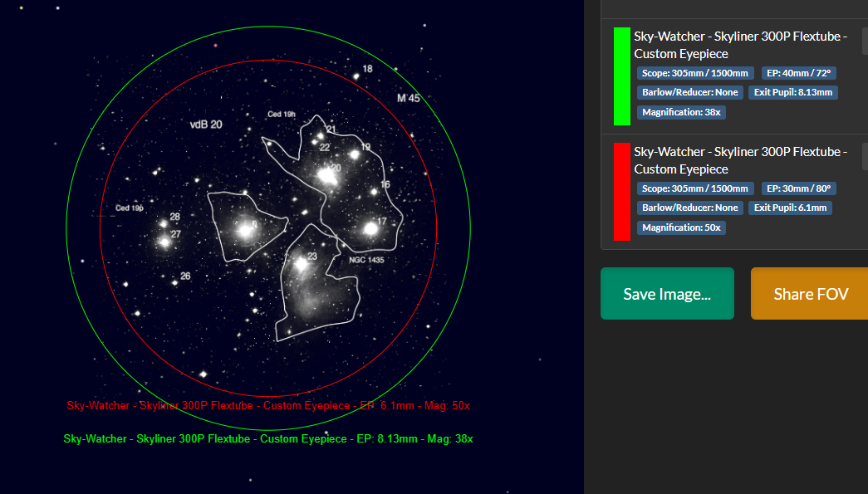Screen dimensions: 868x494
Task: Click star label 18 in the sky view
Action: click(x=368, y=69)
